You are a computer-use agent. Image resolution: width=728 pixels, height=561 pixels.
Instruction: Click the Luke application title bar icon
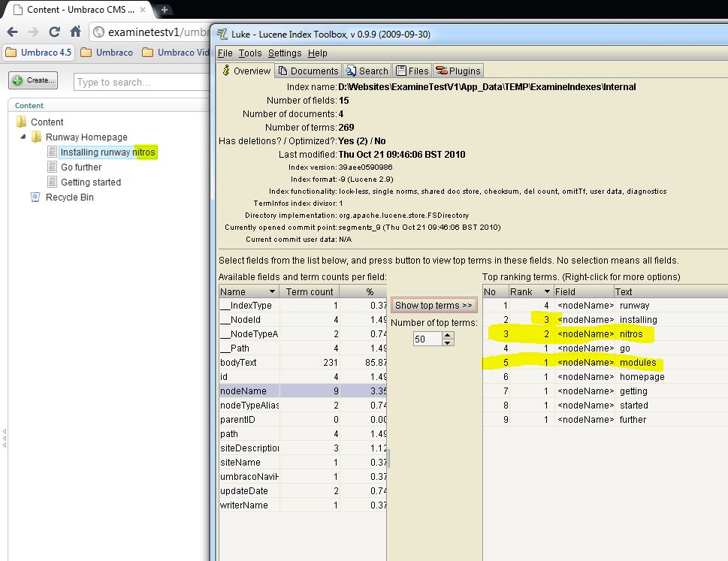(222, 34)
